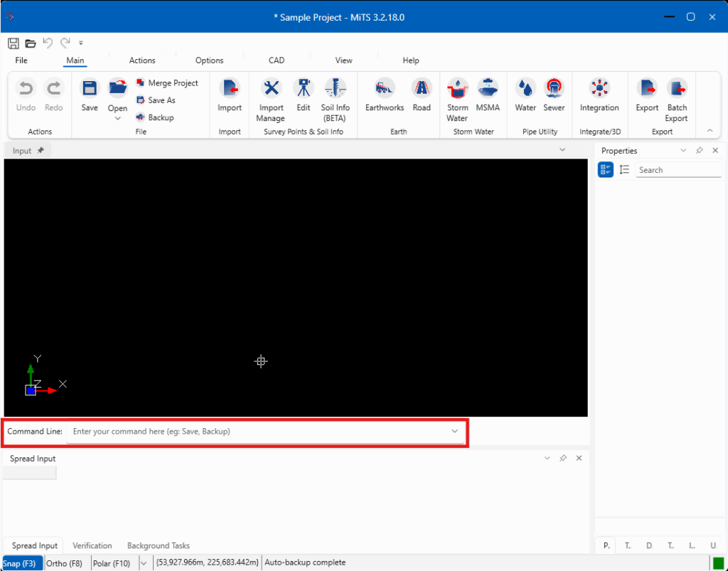Click the pin icon on the Input tab
Viewport: 728px width, 571px height.
tap(41, 151)
